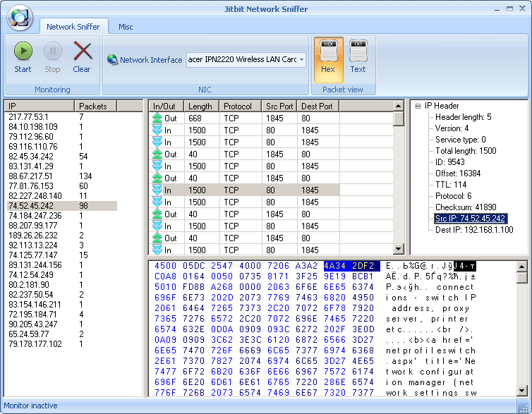The width and height of the screenshot is (532, 414).
Task: Select the Src IP: 74.52.45.242 tree item
Action: (470, 219)
